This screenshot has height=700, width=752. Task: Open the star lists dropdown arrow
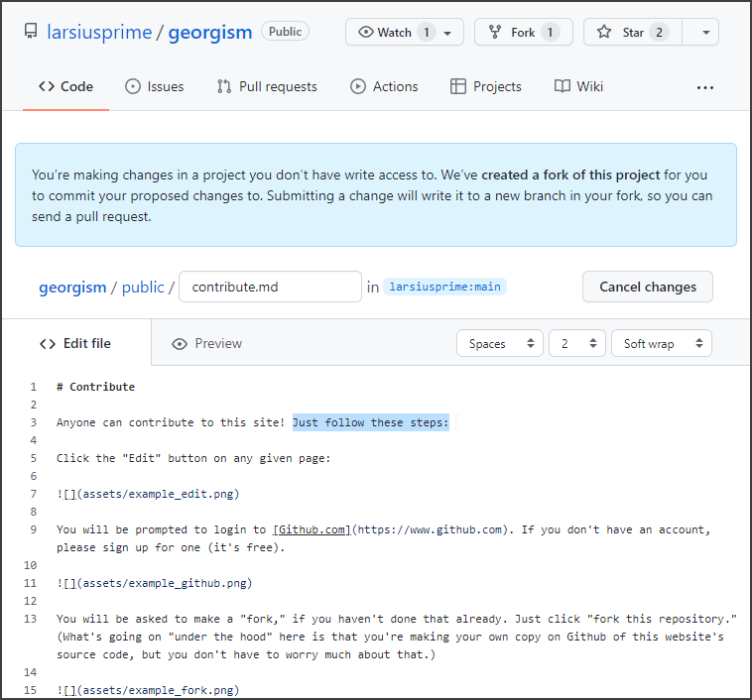[705, 32]
